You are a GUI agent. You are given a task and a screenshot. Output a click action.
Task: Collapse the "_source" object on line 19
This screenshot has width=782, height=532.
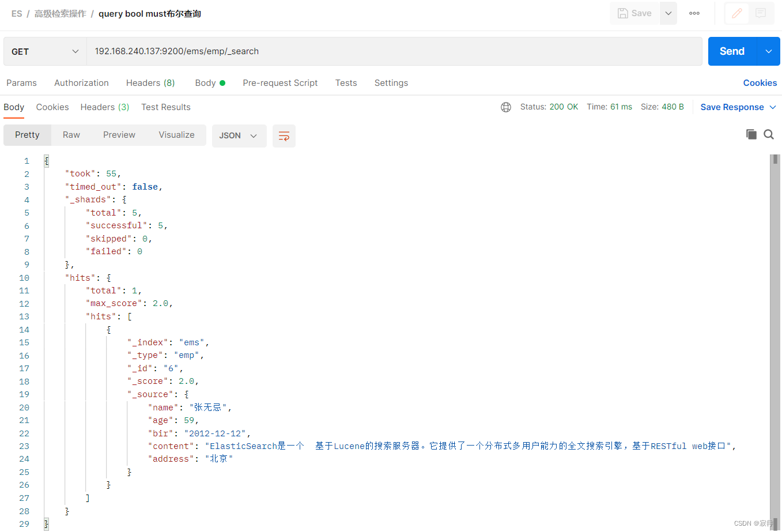coord(186,394)
